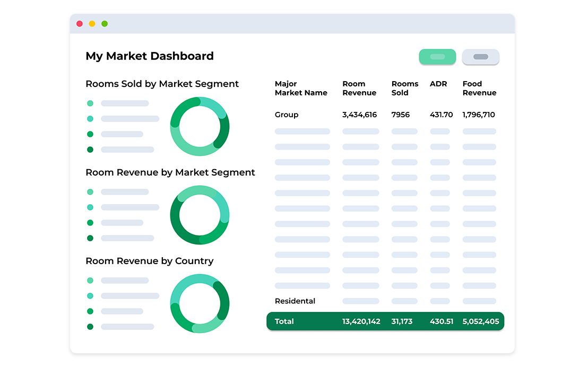Click the red window close dot

tap(80, 24)
